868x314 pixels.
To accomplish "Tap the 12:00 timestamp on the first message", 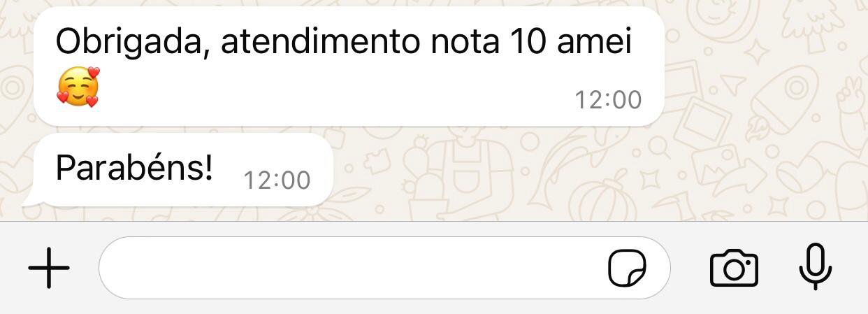I will pyautogui.click(x=608, y=100).
